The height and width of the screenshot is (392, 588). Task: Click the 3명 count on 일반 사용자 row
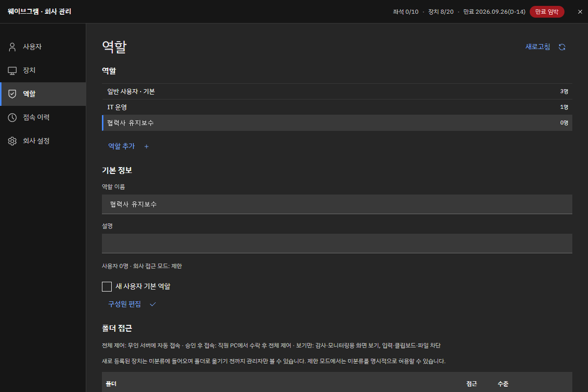pyautogui.click(x=564, y=92)
